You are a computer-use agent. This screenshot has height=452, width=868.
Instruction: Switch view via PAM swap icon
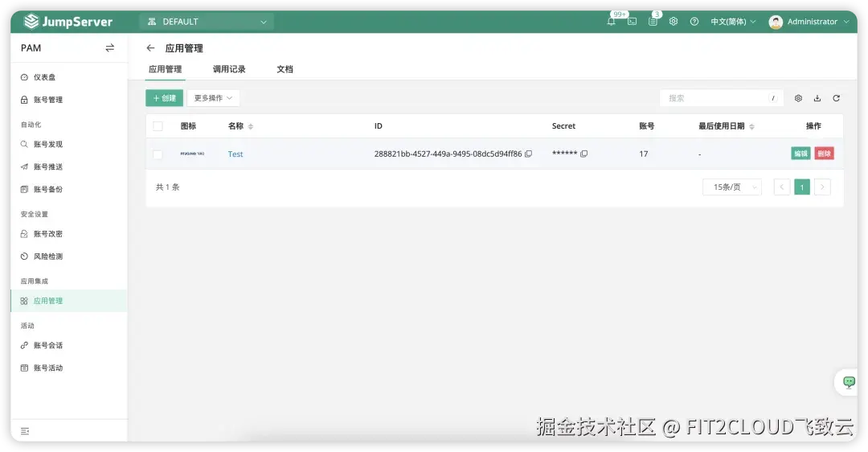(x=109, y=48)
